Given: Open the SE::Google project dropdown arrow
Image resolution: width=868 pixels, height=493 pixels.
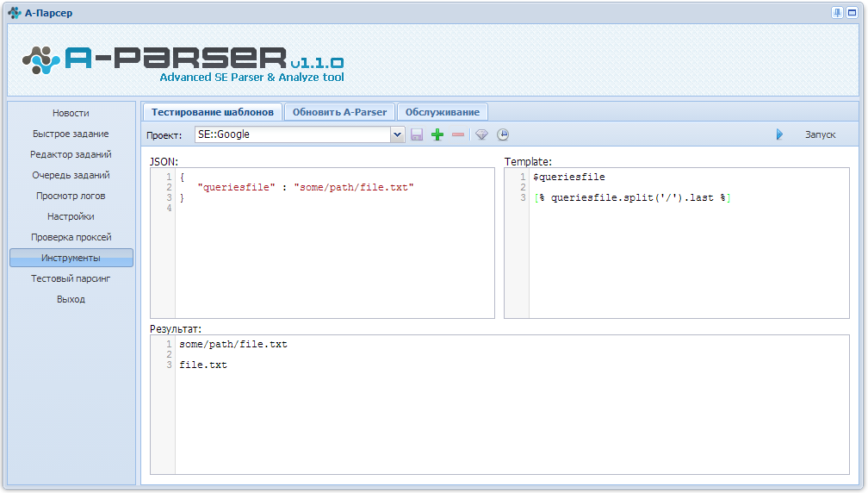Looking at the screenshot, I should [x=397, y=134].
